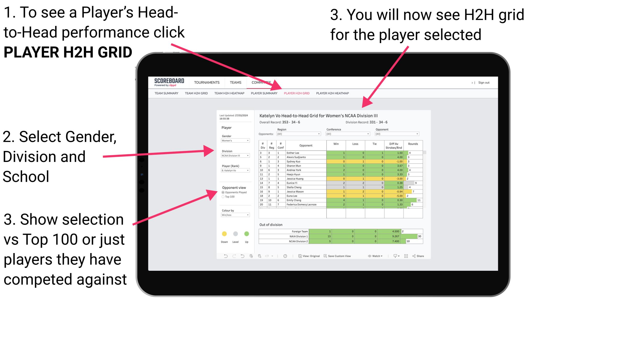Select the Colour by Win/loss swatch
Viewport: 644px width, 347px height.
coord(235,215)
